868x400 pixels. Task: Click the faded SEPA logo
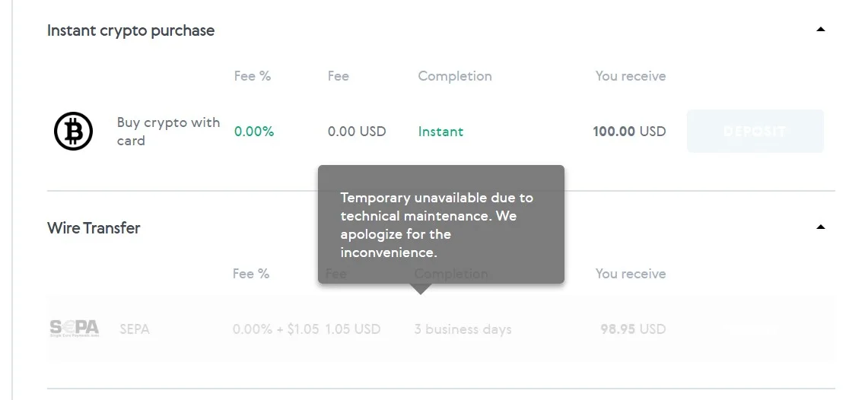coord(75,329)
